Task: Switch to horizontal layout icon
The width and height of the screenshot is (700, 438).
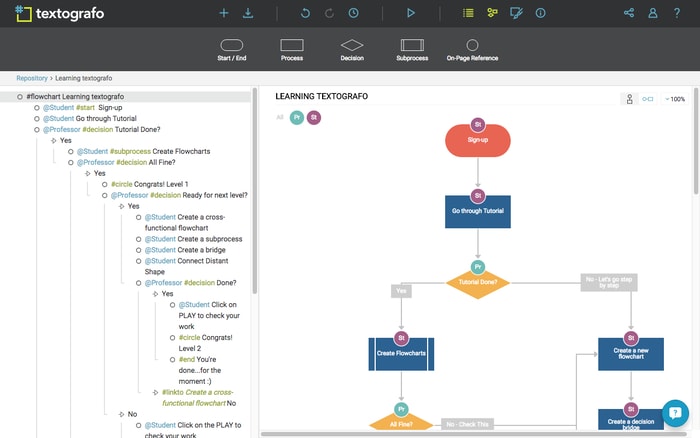Action: click(x=647, y=99)
